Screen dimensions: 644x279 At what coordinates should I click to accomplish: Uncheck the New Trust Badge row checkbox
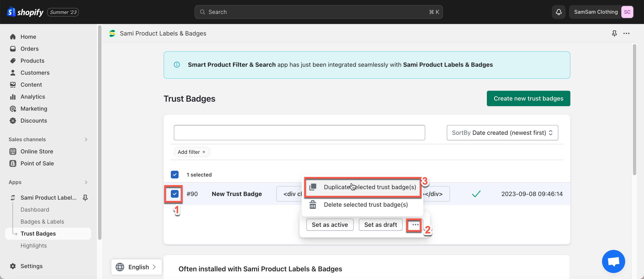click(174, 194)
